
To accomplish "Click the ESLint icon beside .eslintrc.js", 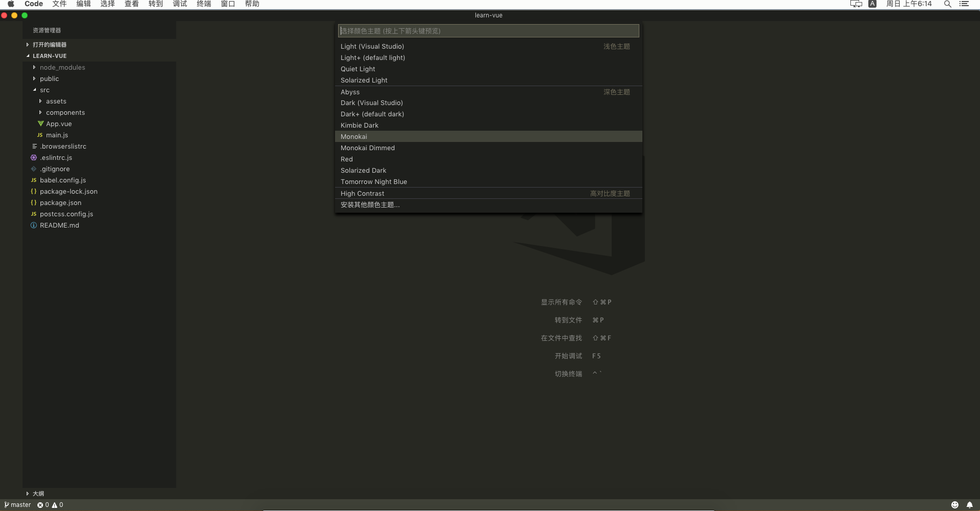I will pos(33,157).
